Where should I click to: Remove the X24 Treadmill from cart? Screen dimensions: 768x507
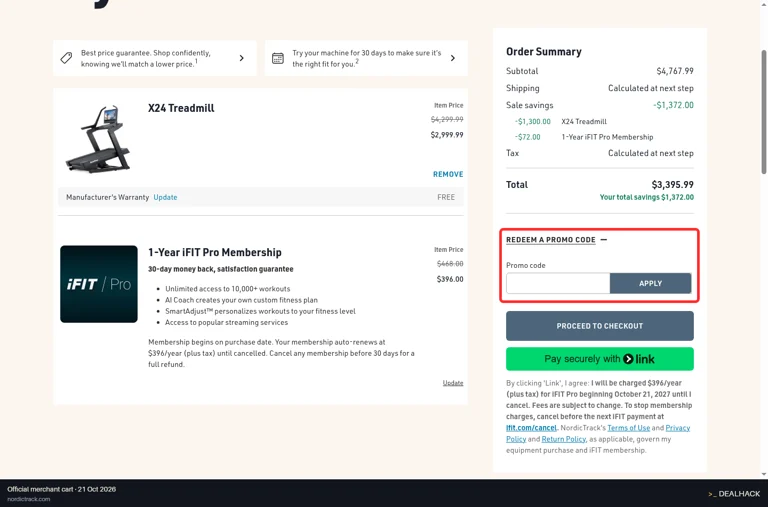point(448,174)
